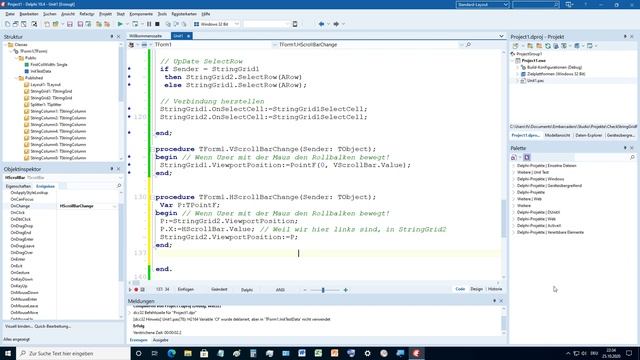Click macro record red dot icon
This screenshot has width=640, height=360.
[x=136, y=289]
